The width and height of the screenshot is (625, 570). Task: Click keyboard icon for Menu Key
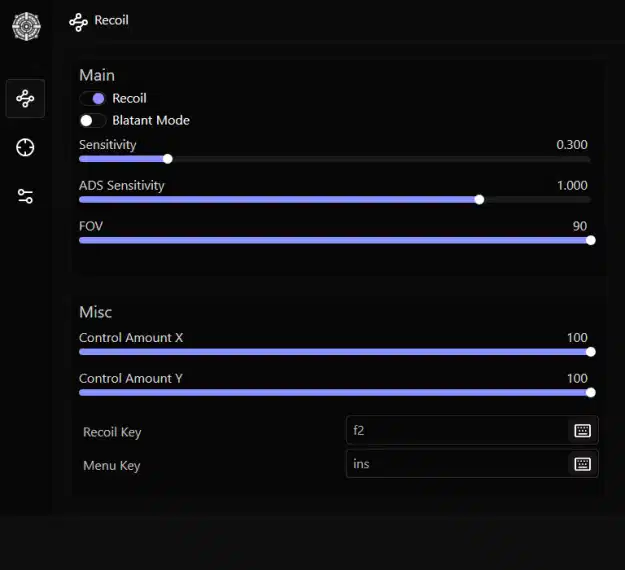[x=582, y=464]
